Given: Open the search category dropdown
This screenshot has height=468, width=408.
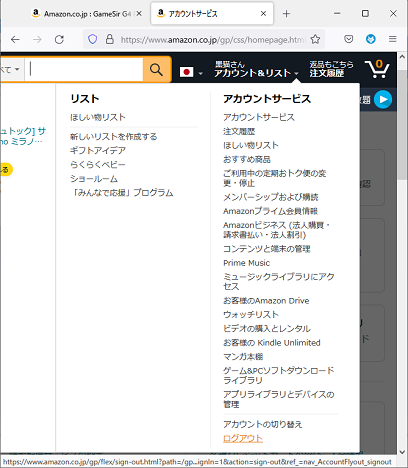Looking at the screenshot, I should [11, 70].
